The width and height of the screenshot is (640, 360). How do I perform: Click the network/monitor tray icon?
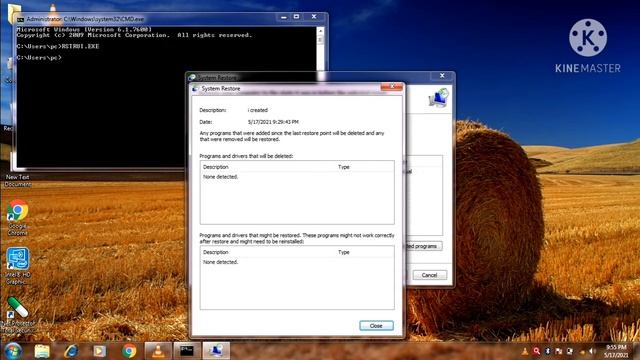click(x=570, y=351)
